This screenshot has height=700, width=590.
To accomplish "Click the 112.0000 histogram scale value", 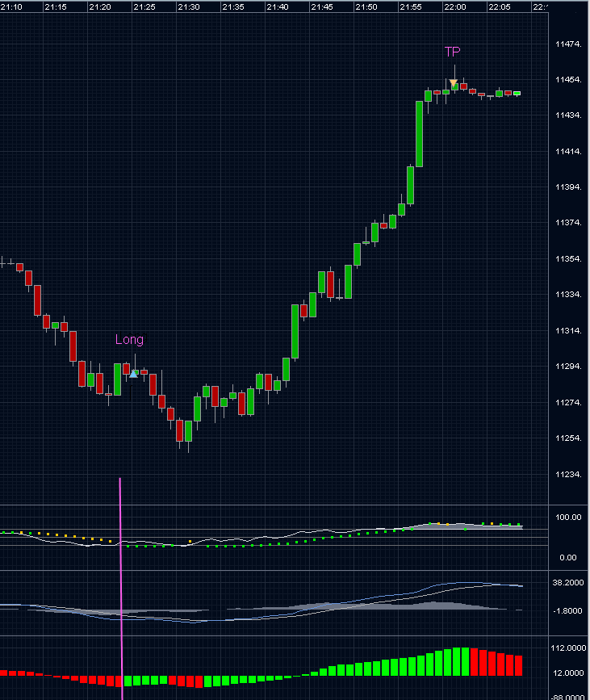I will pyautogui.click(x=568, y=648).
